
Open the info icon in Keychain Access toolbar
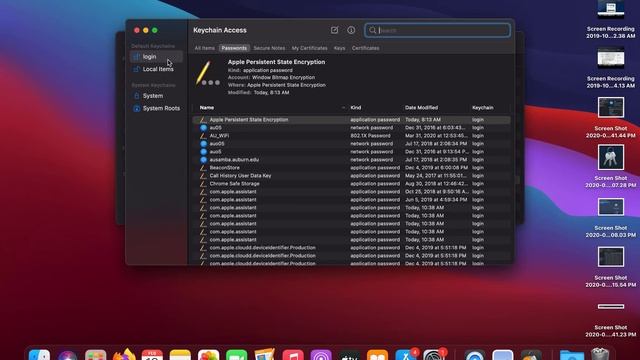click(351, 30)
